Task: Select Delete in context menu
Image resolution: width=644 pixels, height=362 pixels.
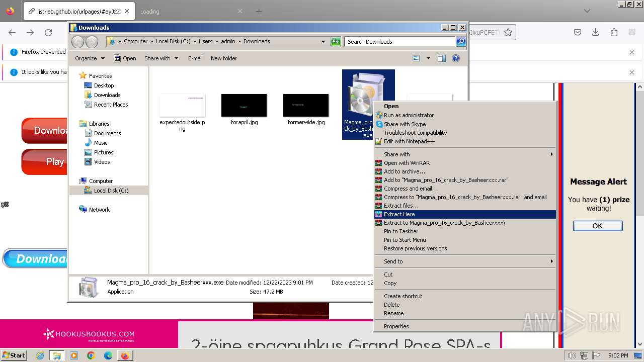Action: click(x=465, y=305)
